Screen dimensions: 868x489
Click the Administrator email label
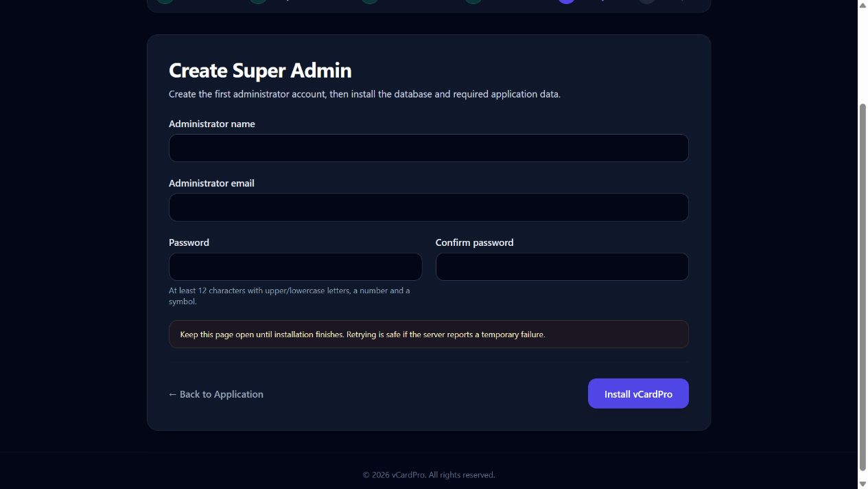pos(211,183)
